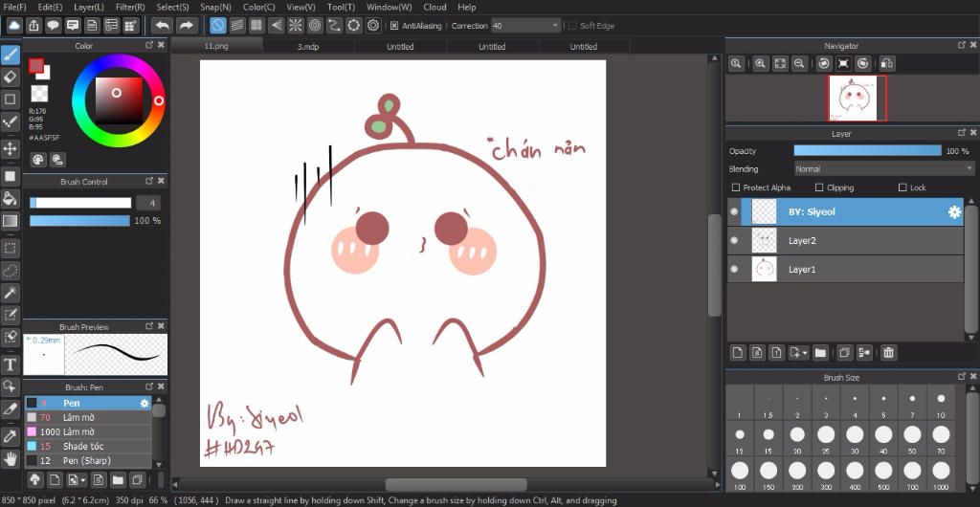
Task: Select the Move tool
Action: pos(10,148)
